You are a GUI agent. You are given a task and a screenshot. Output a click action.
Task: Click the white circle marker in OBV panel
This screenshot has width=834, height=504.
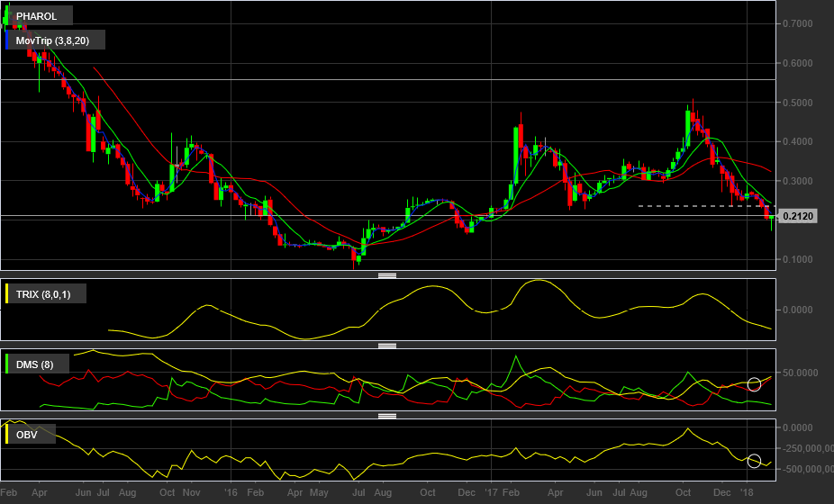click(x=754, y=461)
